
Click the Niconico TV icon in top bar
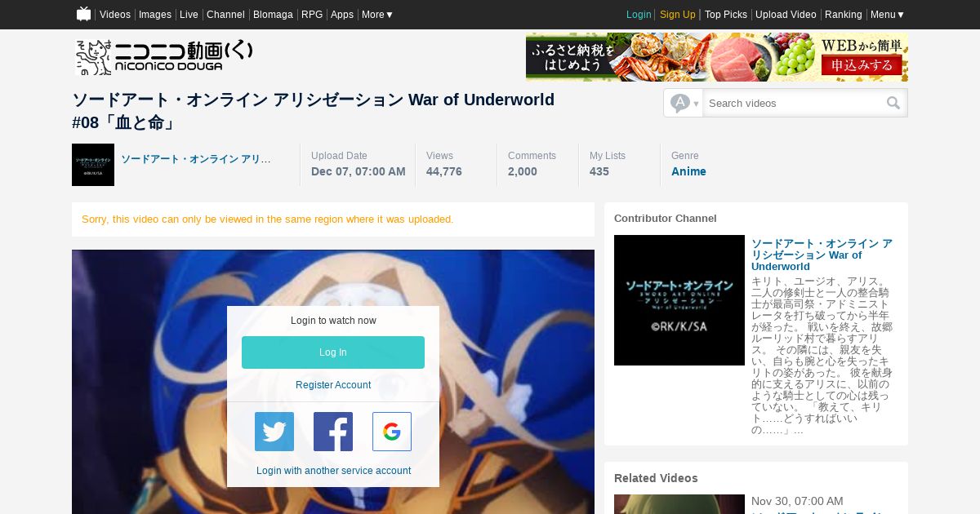(x=83, y=14)
